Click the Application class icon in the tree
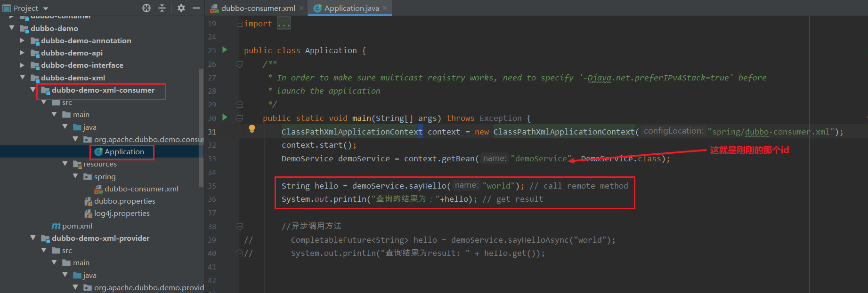Screen dimensions: 868x293 click(x=98, y=152)
